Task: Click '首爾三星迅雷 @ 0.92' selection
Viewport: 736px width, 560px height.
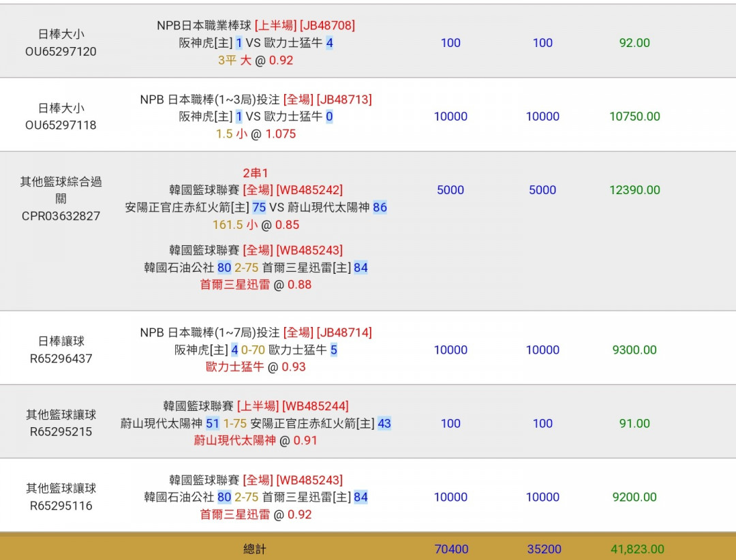Action: click(x=256, y=514)
